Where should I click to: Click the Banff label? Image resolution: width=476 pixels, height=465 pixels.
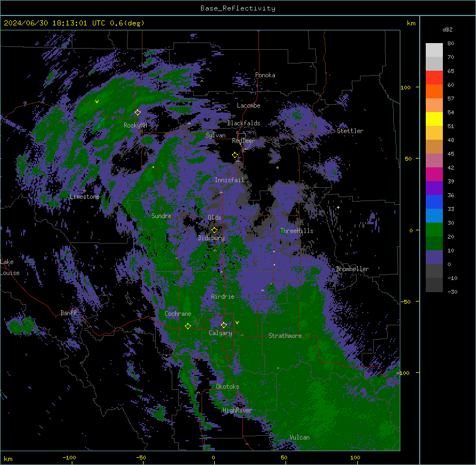68,313
